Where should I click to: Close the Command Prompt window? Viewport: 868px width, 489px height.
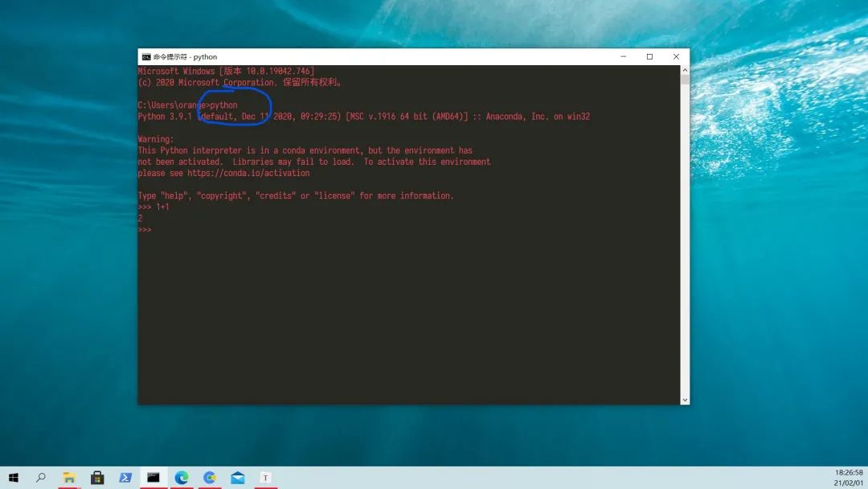point(676,56)
